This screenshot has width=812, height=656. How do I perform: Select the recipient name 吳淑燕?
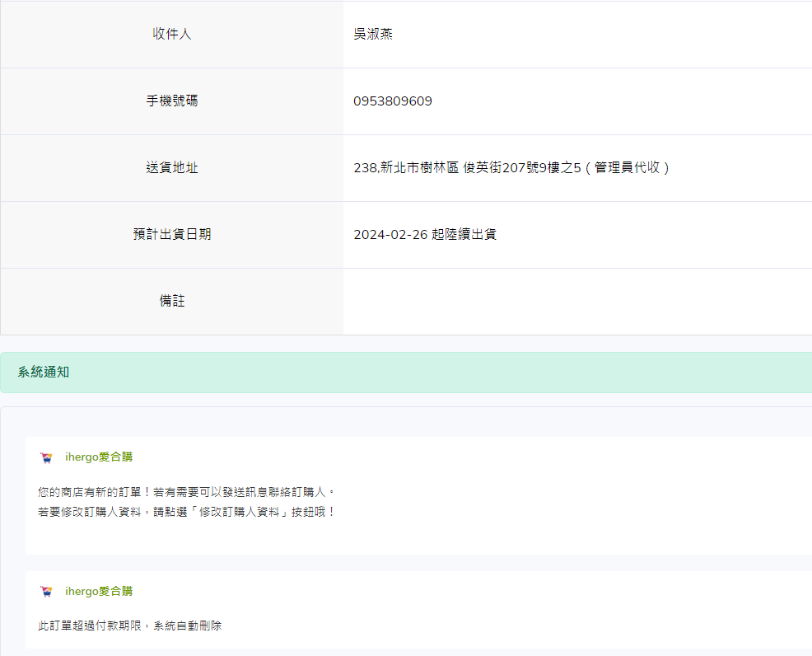coord(373,34)
